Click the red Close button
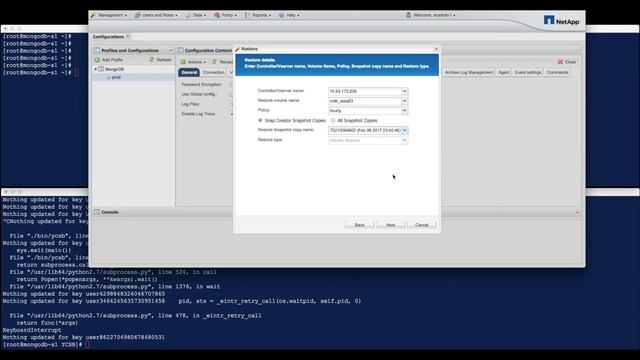This screenshot has height=360, width=640. (x=567, y=62)
